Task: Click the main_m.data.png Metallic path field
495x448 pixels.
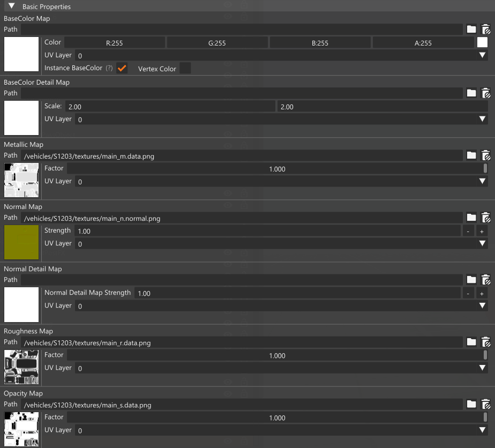Action: (x=242, y=155)
